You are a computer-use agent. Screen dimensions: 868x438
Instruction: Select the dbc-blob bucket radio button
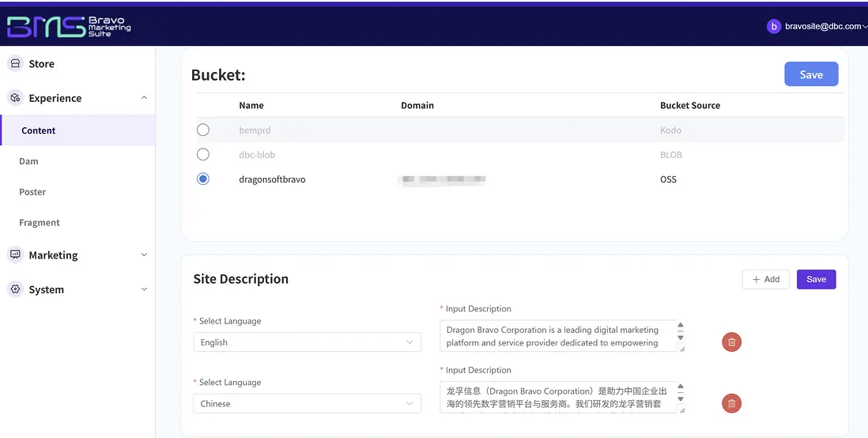[203, 154]
